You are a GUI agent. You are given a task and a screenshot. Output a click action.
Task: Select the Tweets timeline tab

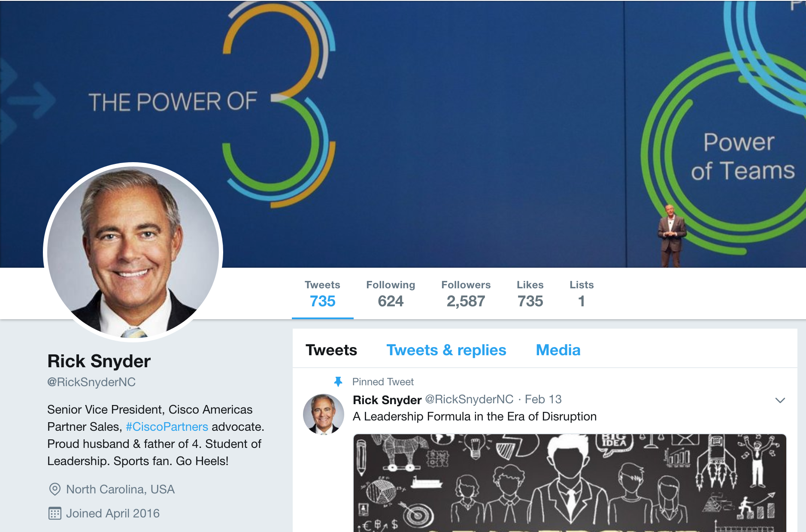click(x=331, y=350)
